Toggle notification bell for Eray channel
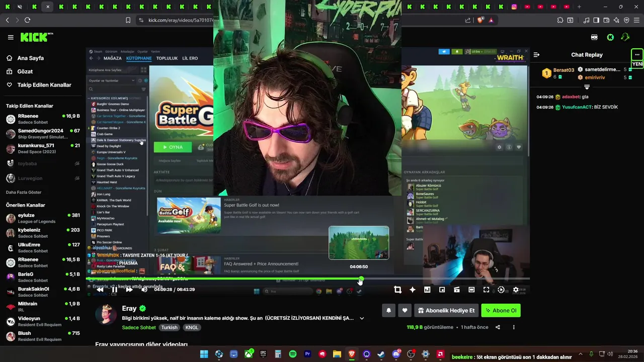The image size is (644, 362). click(x=388, y=311)
